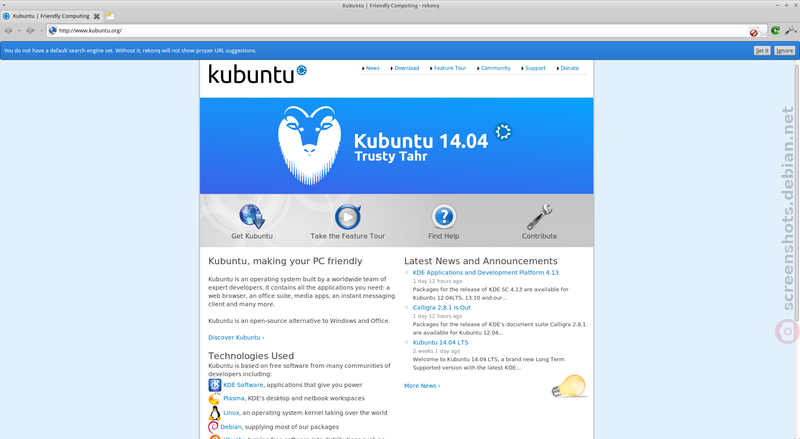Close the Kubuntu | Friendly Computing tab
The height and width of the screenshot is (439, 800).
pyautogui.click(x=96, y=16)
